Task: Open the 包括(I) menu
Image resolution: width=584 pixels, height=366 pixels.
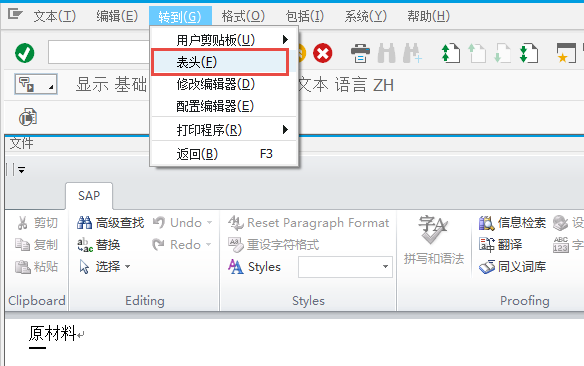Action: [x=305, y=16]
